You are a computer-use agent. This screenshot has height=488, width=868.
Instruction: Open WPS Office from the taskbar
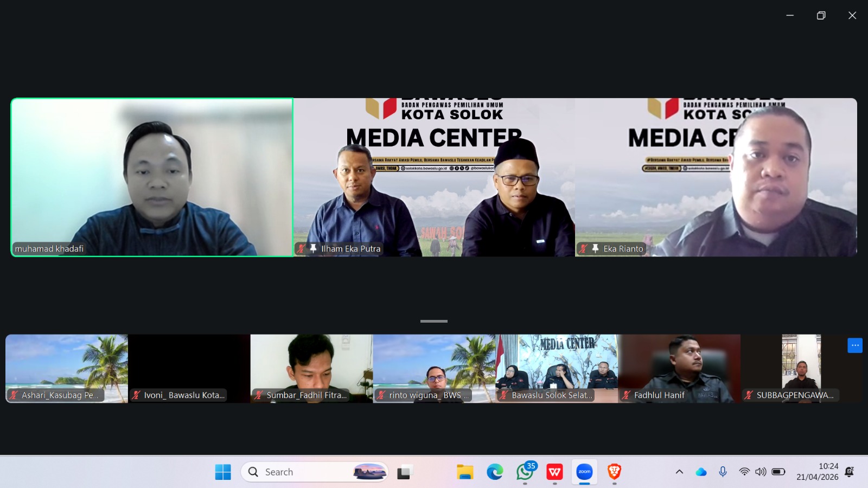[x=554, y=472]
